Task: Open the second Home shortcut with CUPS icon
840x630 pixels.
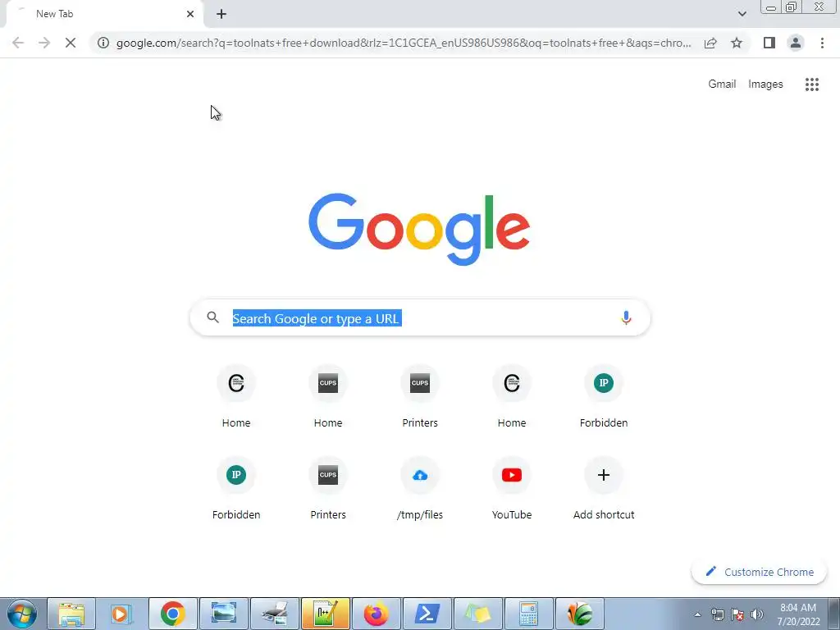Action: 328,396
